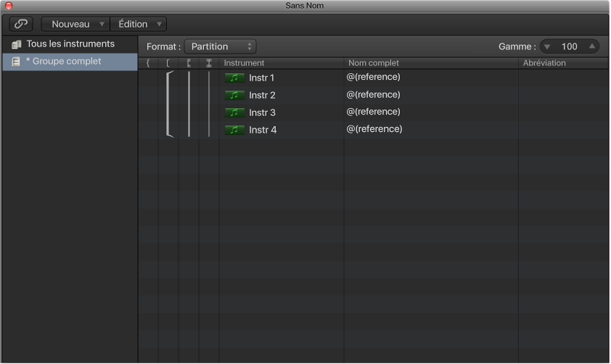Close the Sans Nom window

[x=8, y=6]
